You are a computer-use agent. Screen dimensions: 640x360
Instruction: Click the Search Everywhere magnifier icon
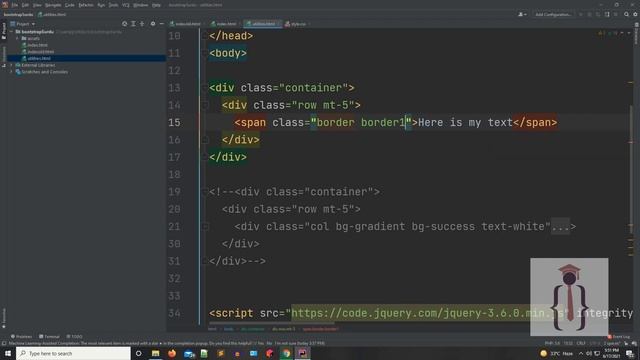[626, 15]
